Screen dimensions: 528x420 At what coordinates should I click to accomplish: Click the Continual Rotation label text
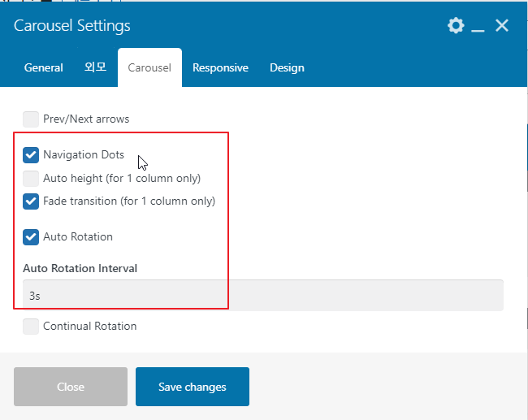click(x=90, y=326)
